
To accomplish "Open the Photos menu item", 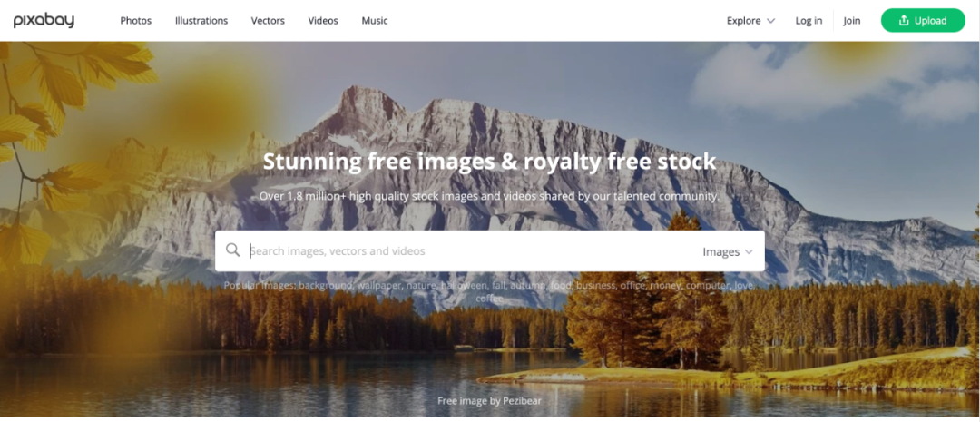I will pyautogui.click(x=135, y=21).
